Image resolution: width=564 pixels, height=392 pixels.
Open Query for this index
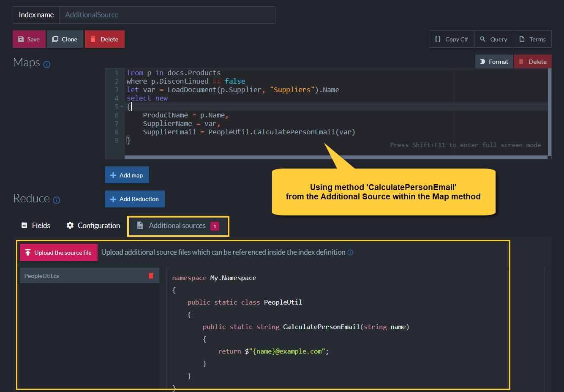[493, 39]
